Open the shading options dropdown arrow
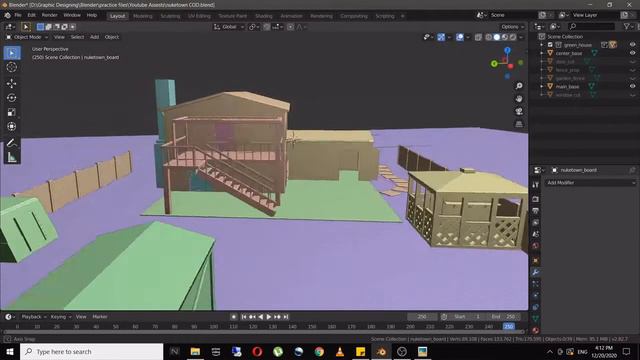Screen dimensions: 640x360 pos(521,37)
